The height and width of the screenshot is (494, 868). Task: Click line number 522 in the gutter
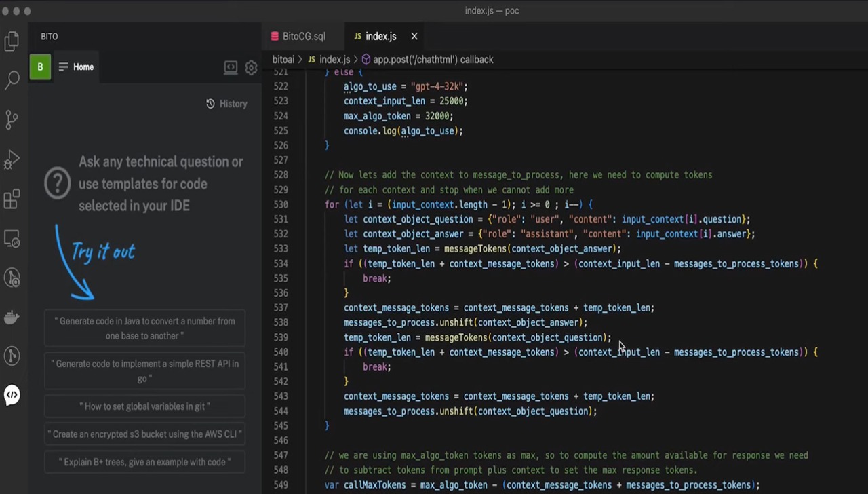tap(280, 86)
